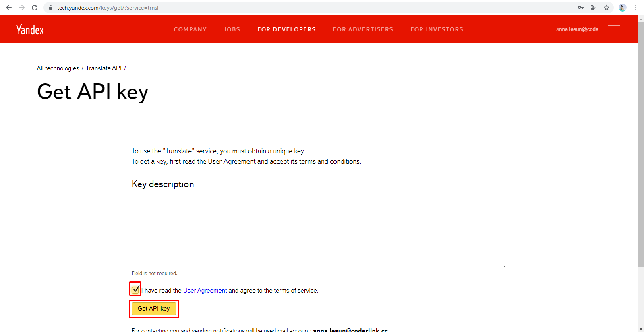Open the JOBS menu item
The image size is (644, 332).
pyautogui.click(x=232, y=29)
